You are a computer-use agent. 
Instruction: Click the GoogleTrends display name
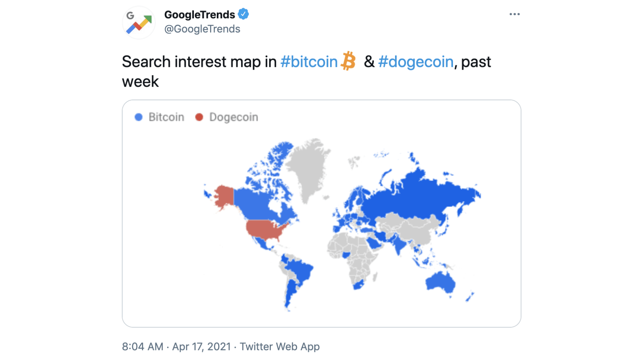click(199, 15)
